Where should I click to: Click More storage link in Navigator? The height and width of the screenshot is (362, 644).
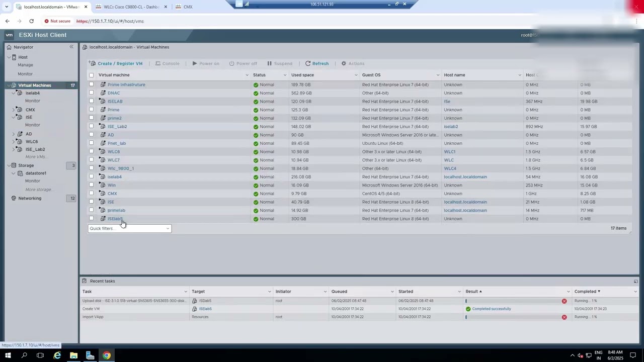(x=39, y=190)
